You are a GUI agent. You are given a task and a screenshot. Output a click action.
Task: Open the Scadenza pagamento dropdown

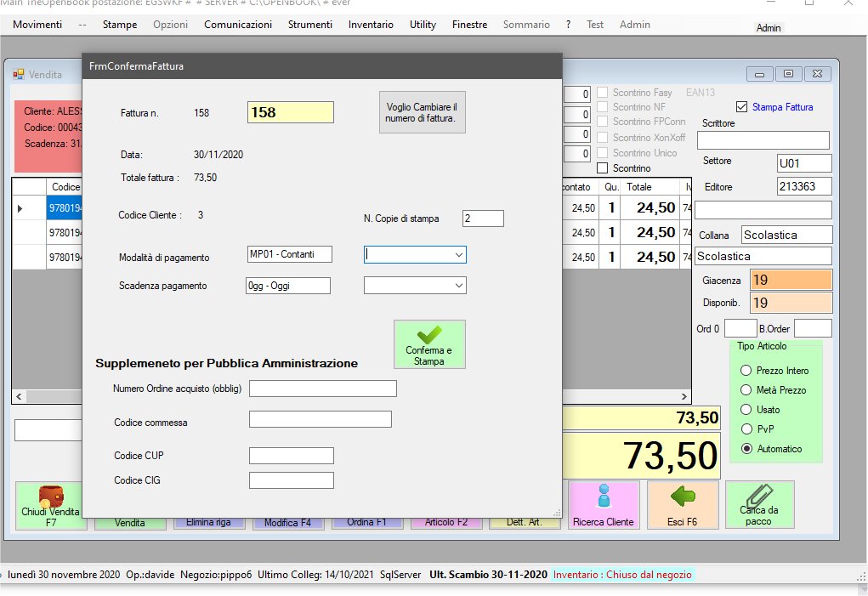click(x=459, y=286)
